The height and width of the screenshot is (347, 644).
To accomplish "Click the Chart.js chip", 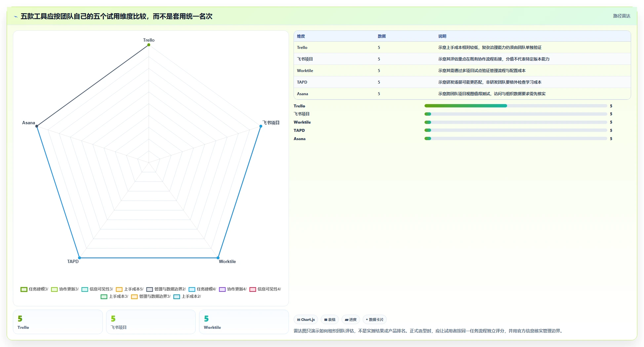I will click(x=306, y=320).
